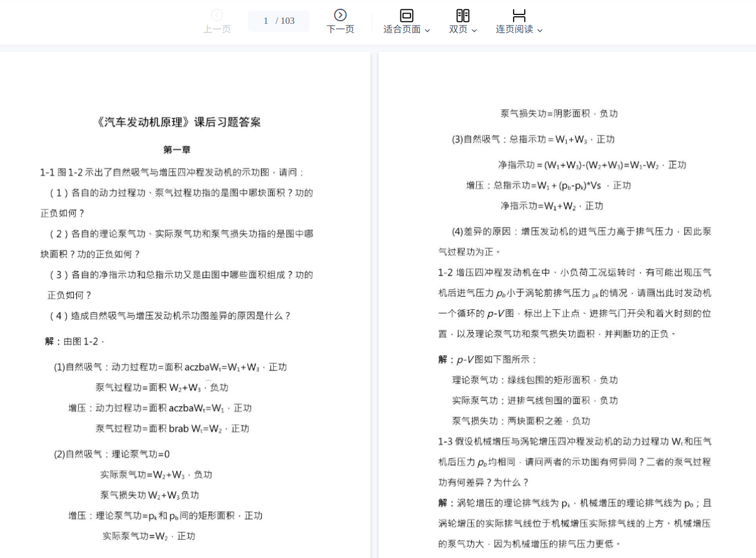
Task: Click the fit-page frame icon
Action: click(407, 16)
